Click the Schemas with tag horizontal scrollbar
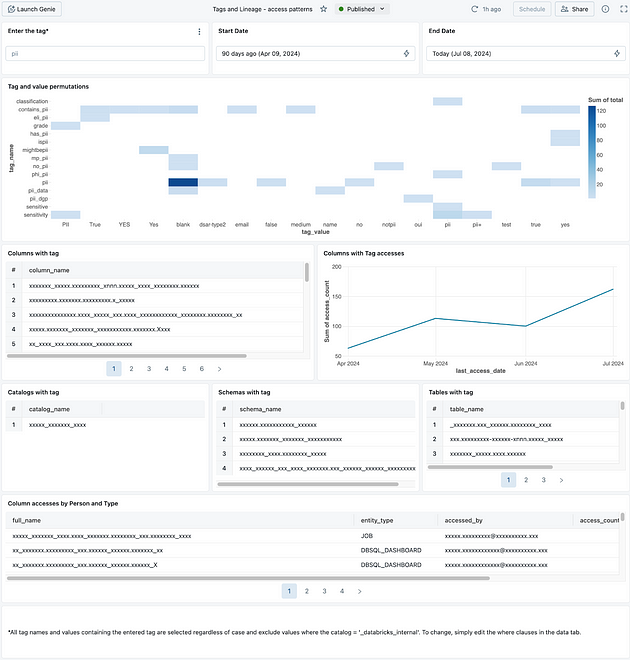Image resolution: width=630 pixels, height=660 pixels. point(308,484)
